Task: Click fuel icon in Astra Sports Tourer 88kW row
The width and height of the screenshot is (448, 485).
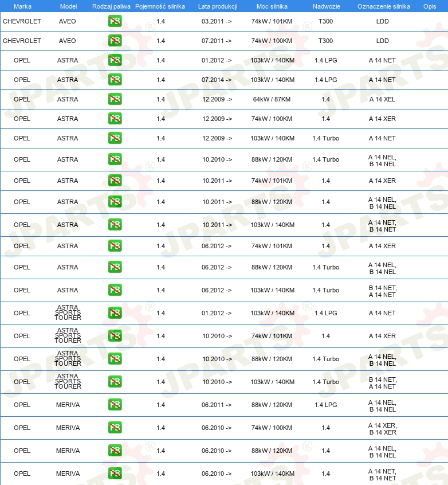Action: click(115, 359)
